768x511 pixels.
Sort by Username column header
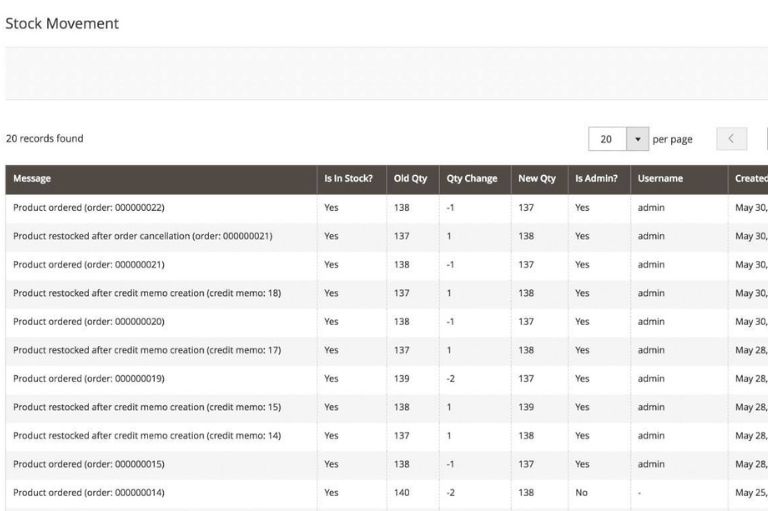click(x=660, y=179)
